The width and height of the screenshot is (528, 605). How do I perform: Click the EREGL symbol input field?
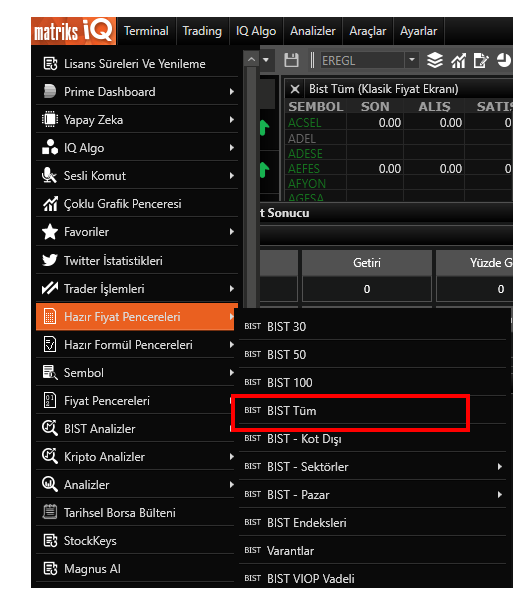click(x=362, y=60)
